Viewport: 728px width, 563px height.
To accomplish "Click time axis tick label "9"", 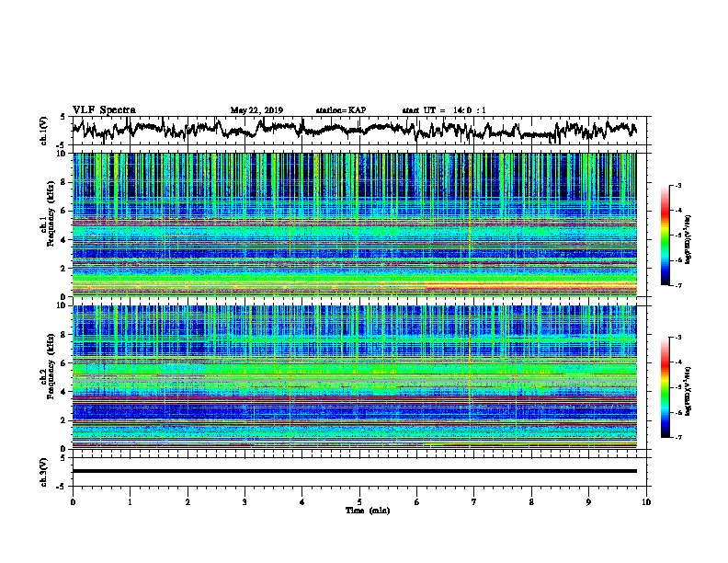I will click(x=588, y=502).
